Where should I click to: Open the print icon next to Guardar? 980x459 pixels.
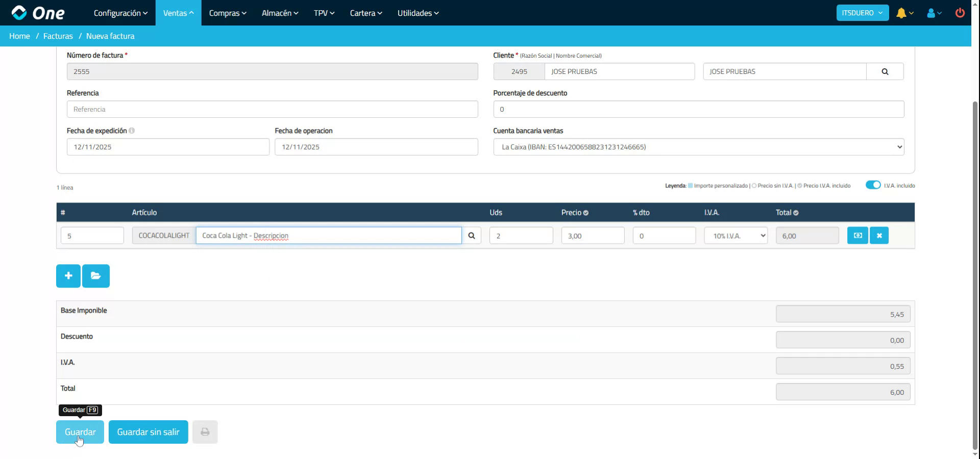[205, 432]
